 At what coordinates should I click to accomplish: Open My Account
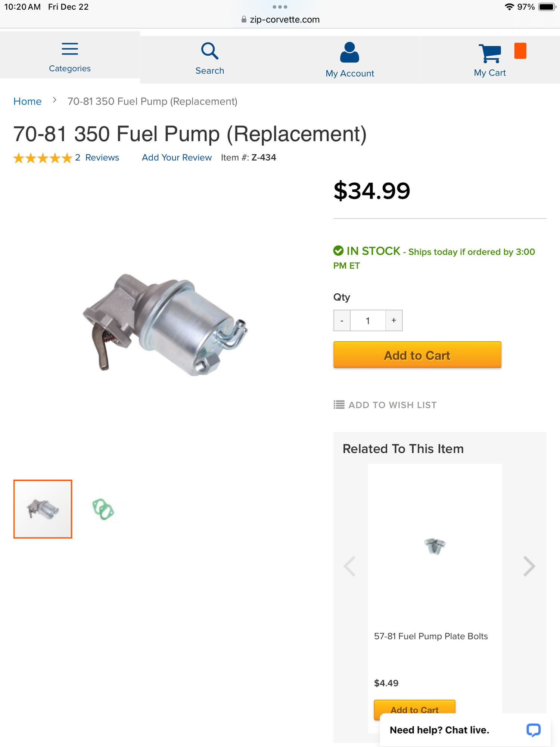click(349, 60)
